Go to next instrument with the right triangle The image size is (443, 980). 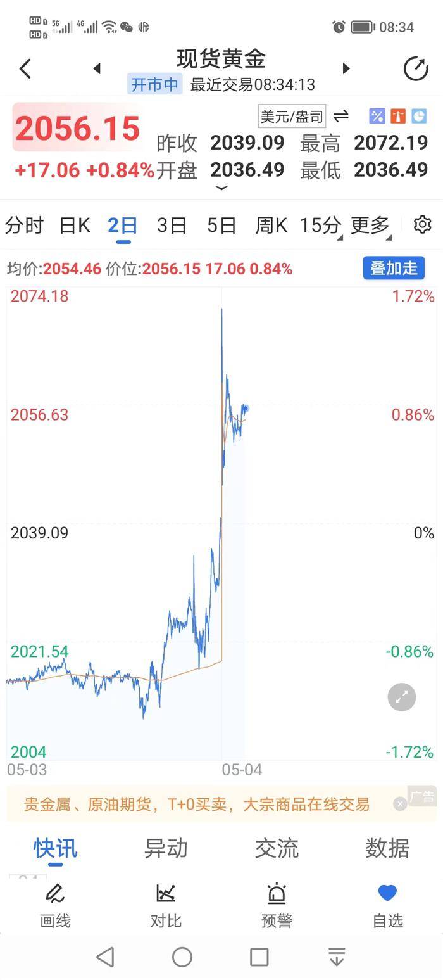pyautogui.click(x=346, y=68)
